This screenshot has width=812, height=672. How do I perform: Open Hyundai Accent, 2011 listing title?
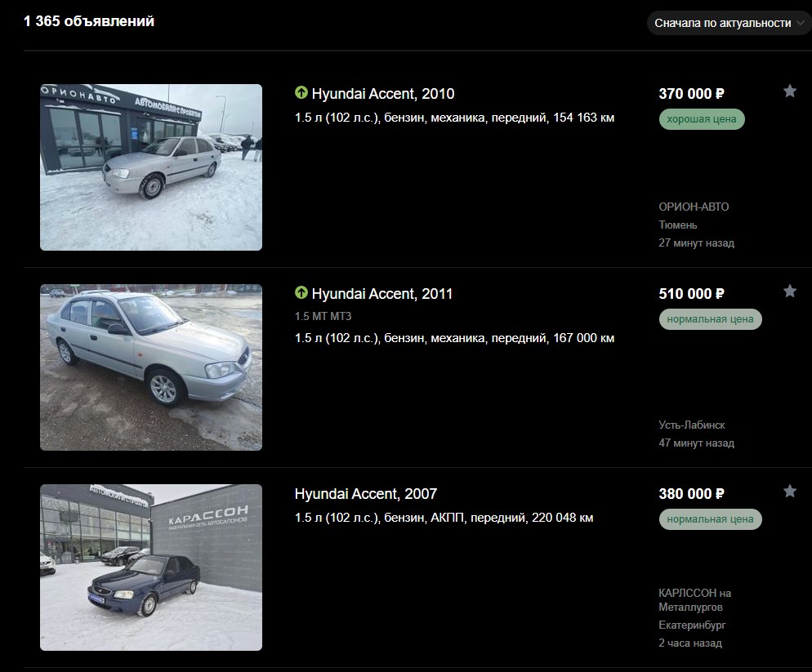(381, 294)
